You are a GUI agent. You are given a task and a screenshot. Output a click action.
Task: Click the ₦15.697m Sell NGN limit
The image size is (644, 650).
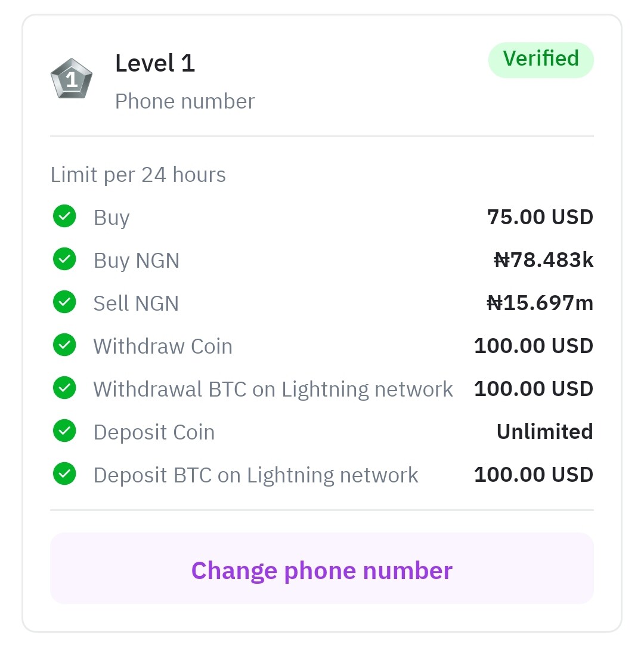pyautogui.click(x=540, y=303)
